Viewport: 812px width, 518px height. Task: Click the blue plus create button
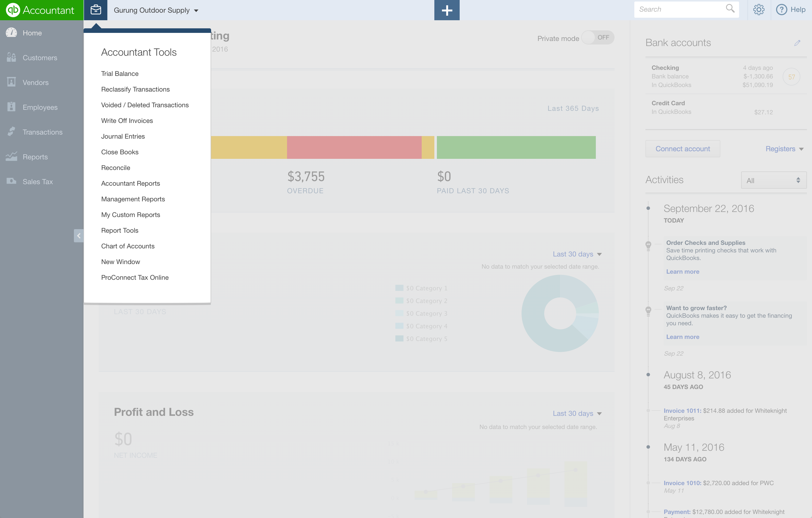pyautogui.click(x=446, y=10)
